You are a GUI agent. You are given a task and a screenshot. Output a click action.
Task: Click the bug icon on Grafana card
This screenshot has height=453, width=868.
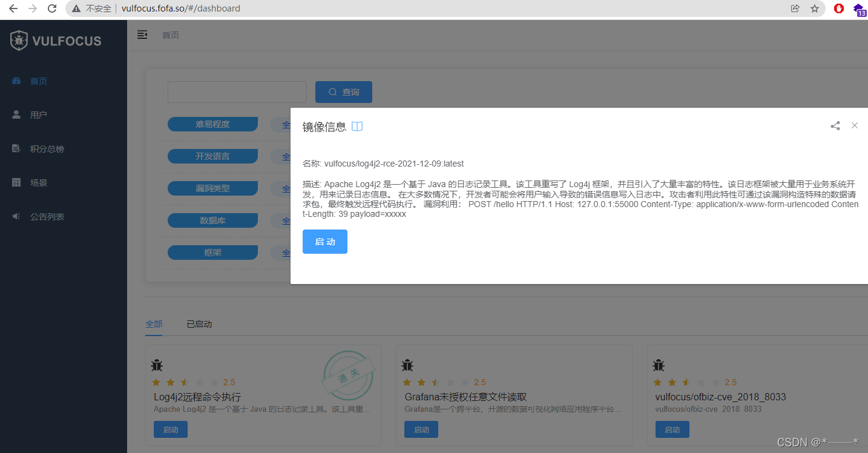(x=407, y=365)
